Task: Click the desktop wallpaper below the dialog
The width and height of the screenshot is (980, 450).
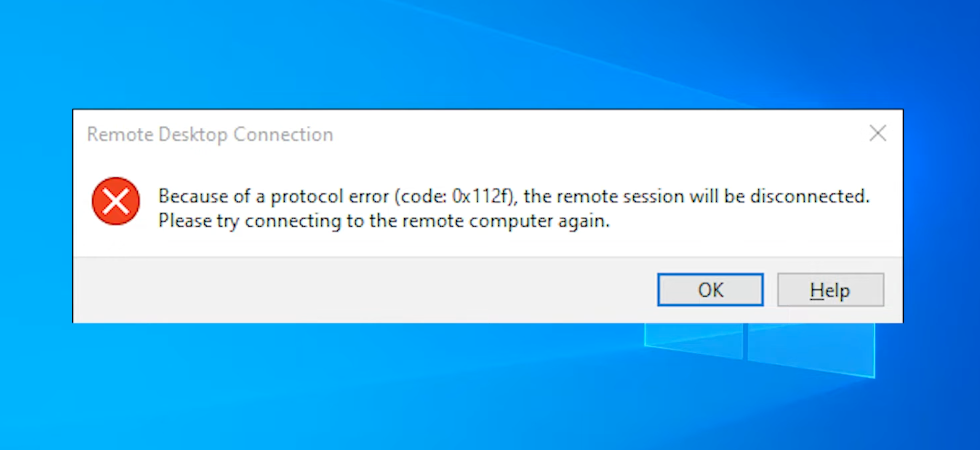Action: 400,390
